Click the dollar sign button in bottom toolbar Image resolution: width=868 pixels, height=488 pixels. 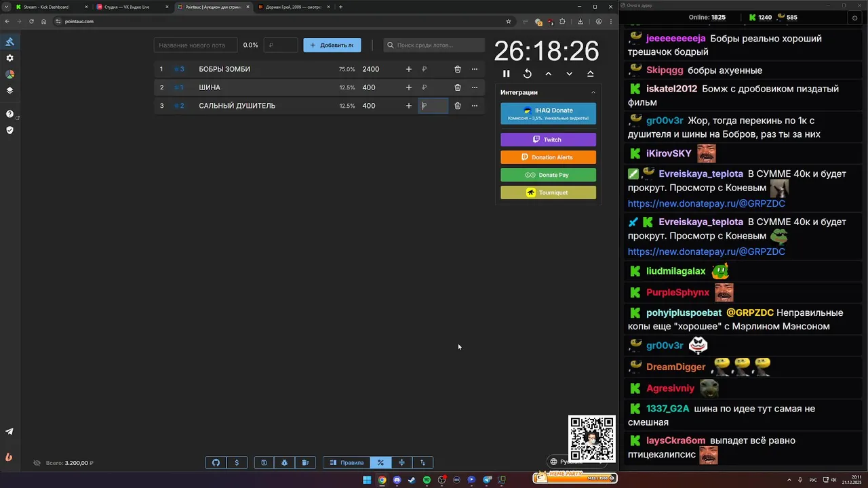pyautogui.click(x=237, y=463)
